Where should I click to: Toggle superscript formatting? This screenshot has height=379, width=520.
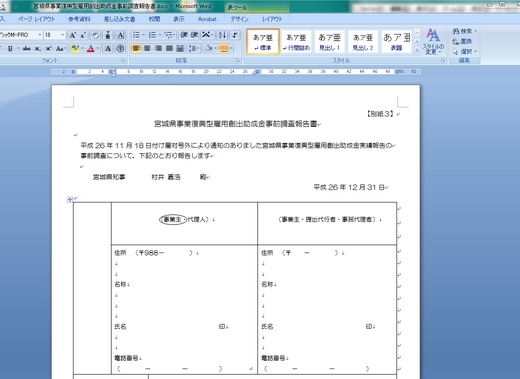pos(49,49)
